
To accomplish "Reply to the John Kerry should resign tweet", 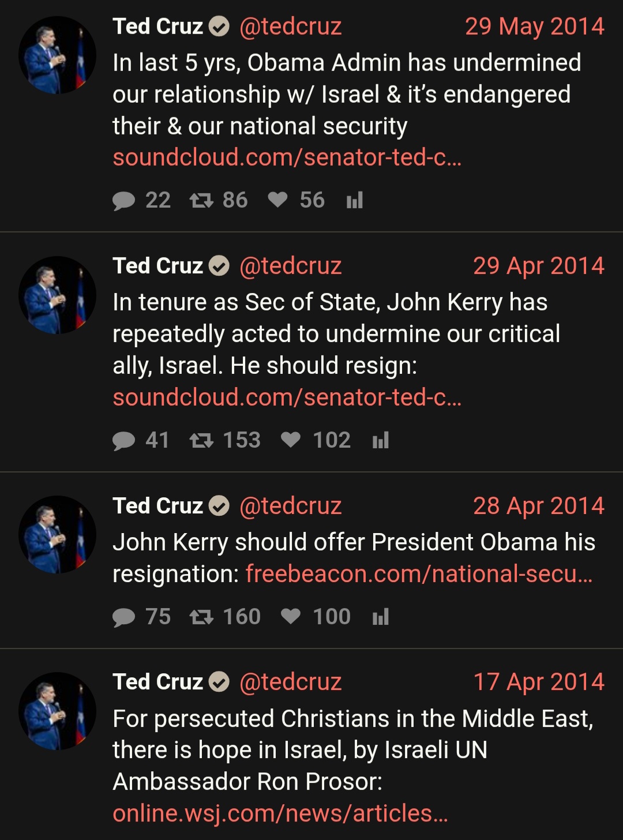I will pyautogui.click(x=123, y=441).
